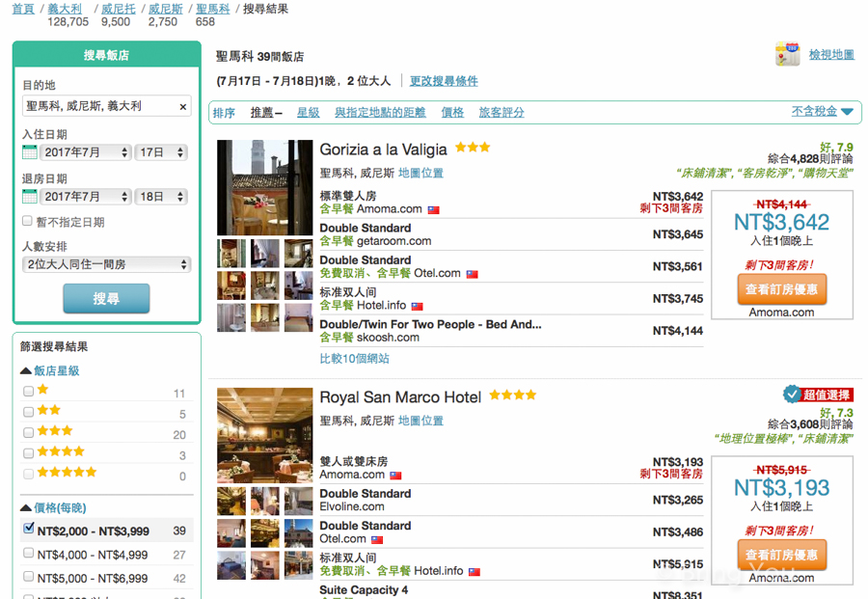
Task: Select the getaroom.com Double Standard NT$3,645 offer
Action: click(511, 234)
